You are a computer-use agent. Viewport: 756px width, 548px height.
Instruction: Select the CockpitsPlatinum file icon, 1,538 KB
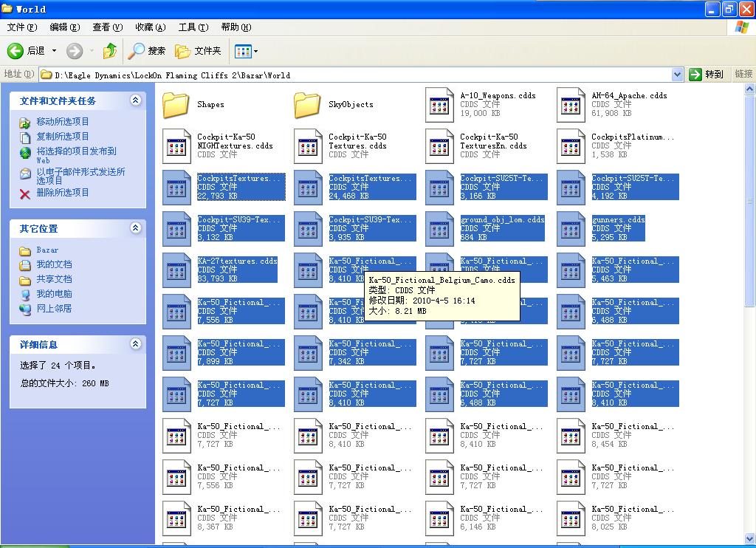pos(571,145)
